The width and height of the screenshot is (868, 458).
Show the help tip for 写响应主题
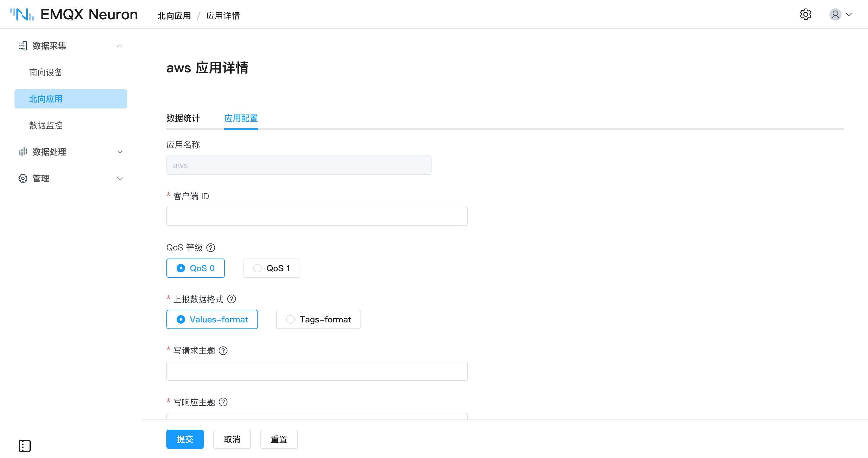click(x=223, y=402)
